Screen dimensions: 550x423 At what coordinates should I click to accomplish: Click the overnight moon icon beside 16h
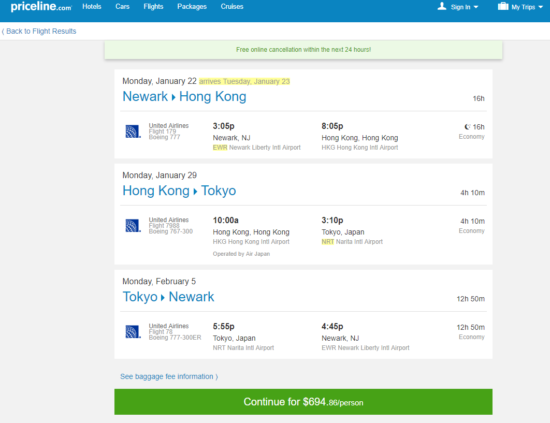pyautogui.click(x=467, y=127)
